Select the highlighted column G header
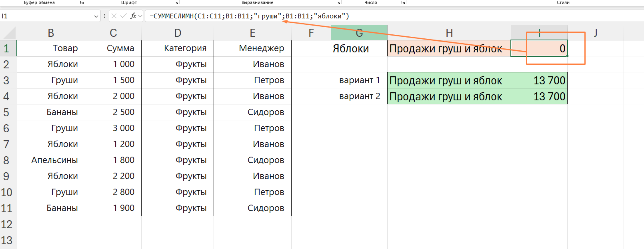 coord(359,33)
